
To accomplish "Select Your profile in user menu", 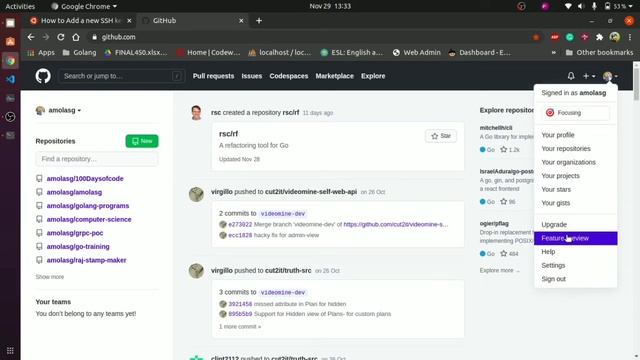I will point(576,135).
